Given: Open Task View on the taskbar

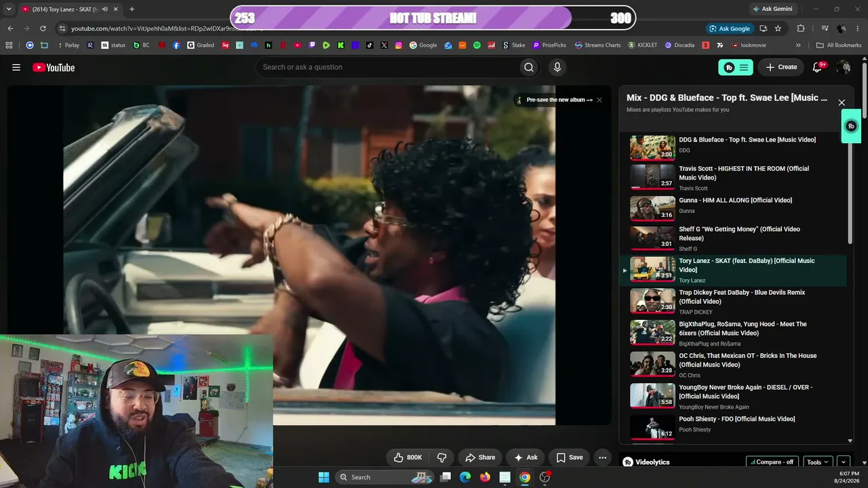Looking at the screenshot, I should (x=446, y=477).
